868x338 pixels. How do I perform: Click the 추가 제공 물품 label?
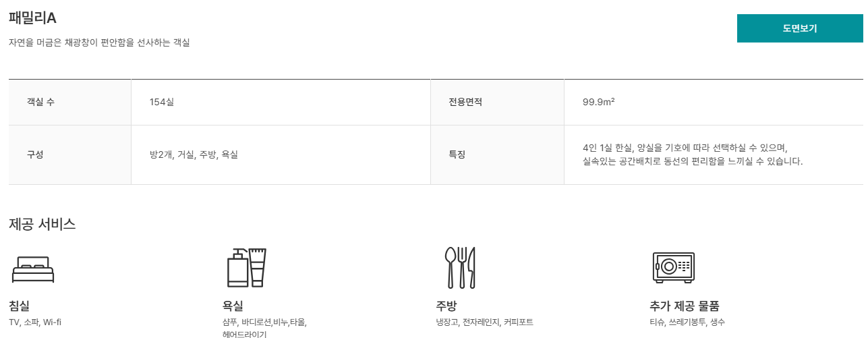click(x=685, y=306)
